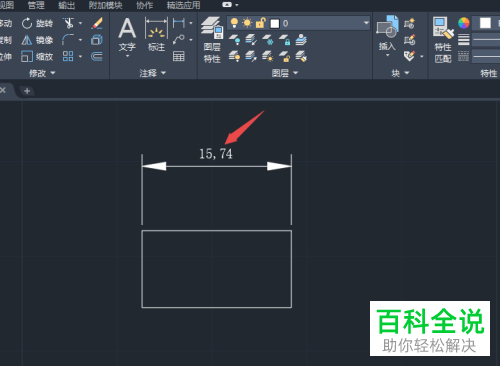
Task: Click the color wheel icon
Action: (x=464, y=23)
